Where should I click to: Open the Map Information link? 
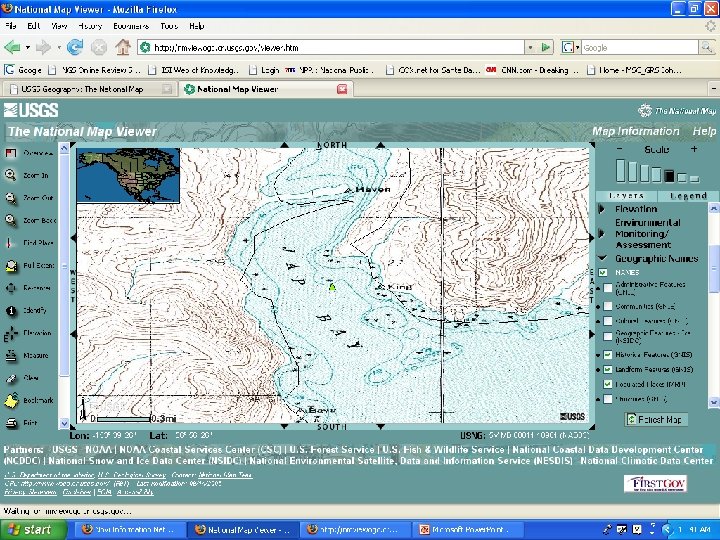click(x=636, y=131)
